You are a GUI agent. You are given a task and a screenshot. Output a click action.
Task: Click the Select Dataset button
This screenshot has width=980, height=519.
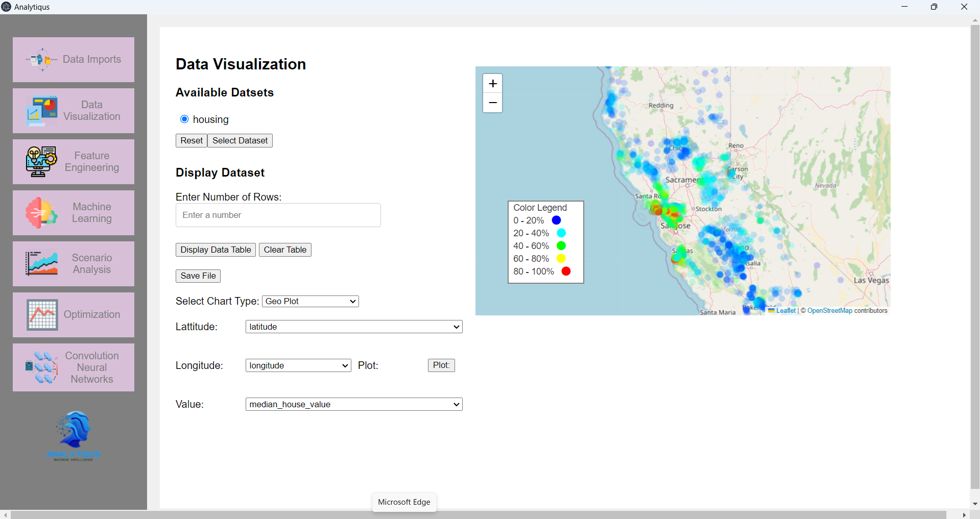[x=240, y=141]
